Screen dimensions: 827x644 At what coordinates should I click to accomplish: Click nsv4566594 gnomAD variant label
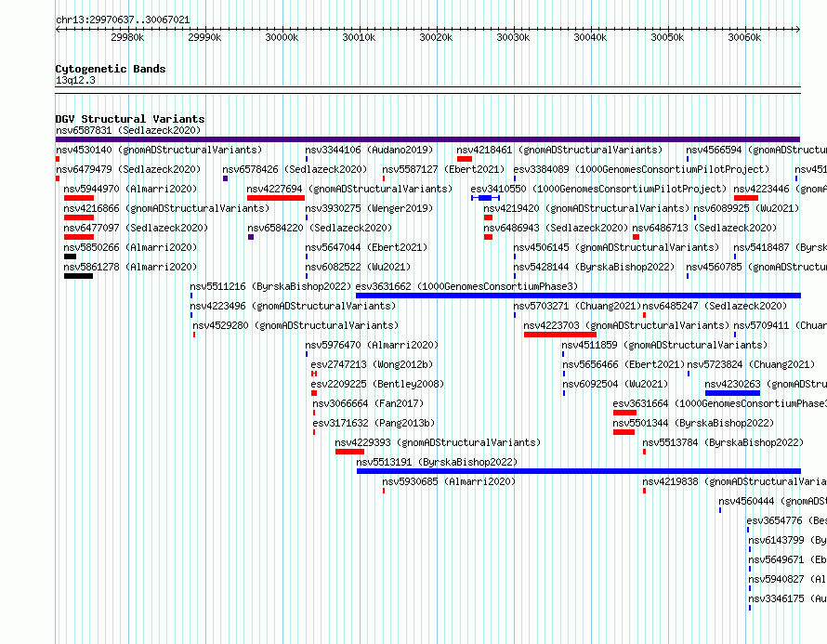756,150
